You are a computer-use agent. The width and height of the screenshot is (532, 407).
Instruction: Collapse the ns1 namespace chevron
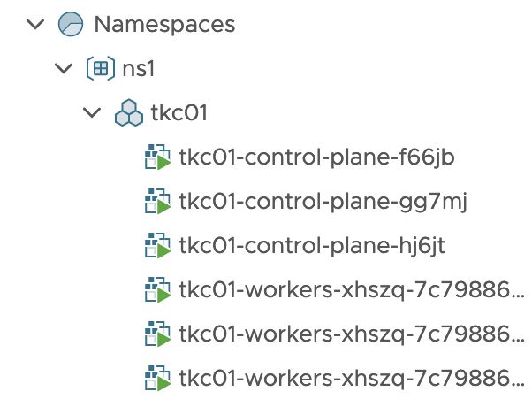(64, 68)
